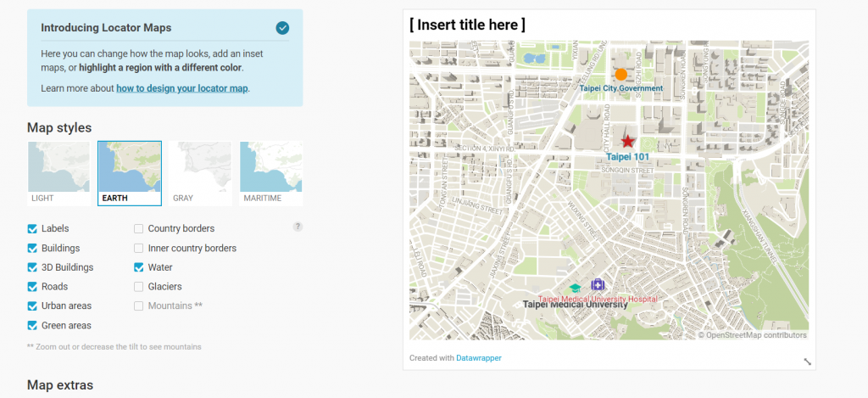
Task: Click the 'Map extras' heading
Action: click(x=60, y=384)
